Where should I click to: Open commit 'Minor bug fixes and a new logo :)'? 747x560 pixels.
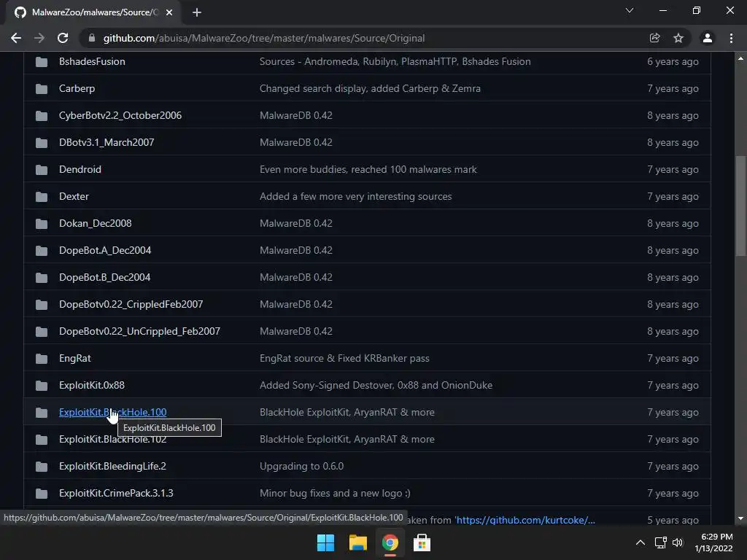pyautogui.click(x=335, y=494)
